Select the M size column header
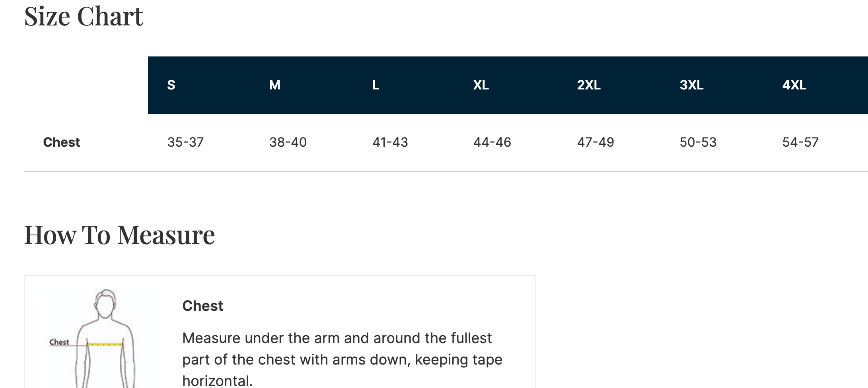The width and height of the screenshot is (868, 388). (x=274, y=85)
